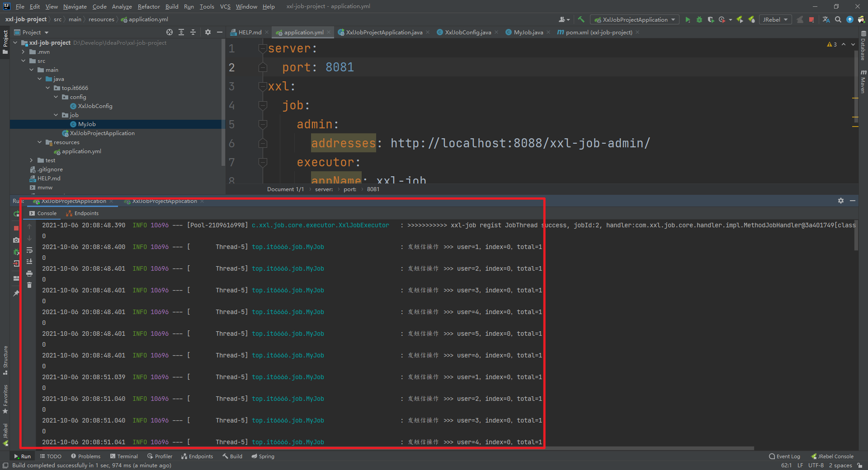The height and width of the screenshot is (470, 868).
Task: Clear console with trash icon
Action: (29, 285)
